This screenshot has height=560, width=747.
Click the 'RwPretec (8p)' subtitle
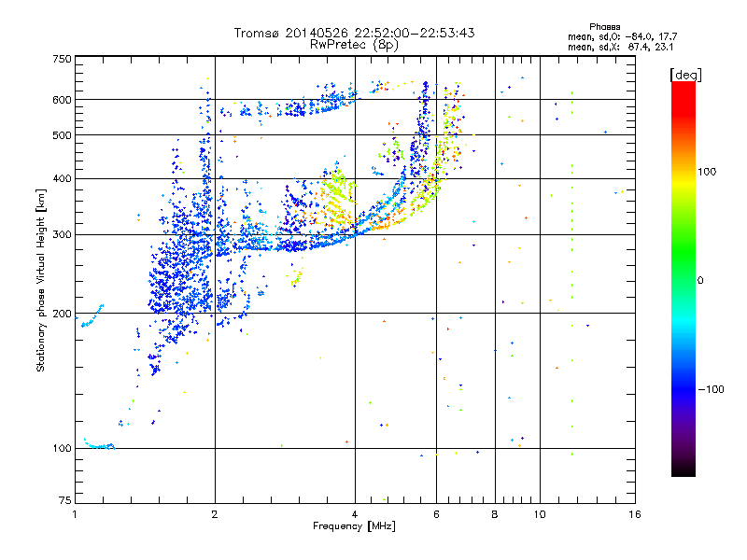click(x=354, y=45)
